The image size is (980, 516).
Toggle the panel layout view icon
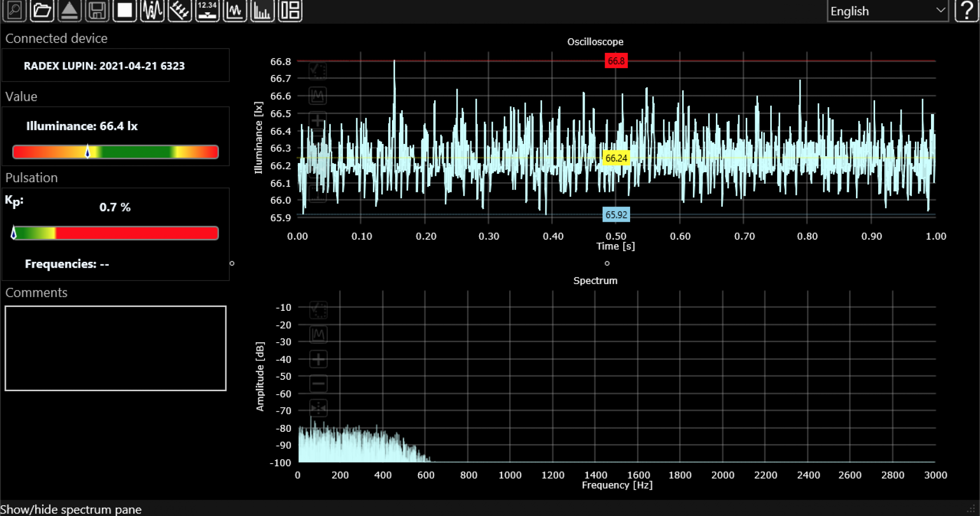click(x=290, y=10)
